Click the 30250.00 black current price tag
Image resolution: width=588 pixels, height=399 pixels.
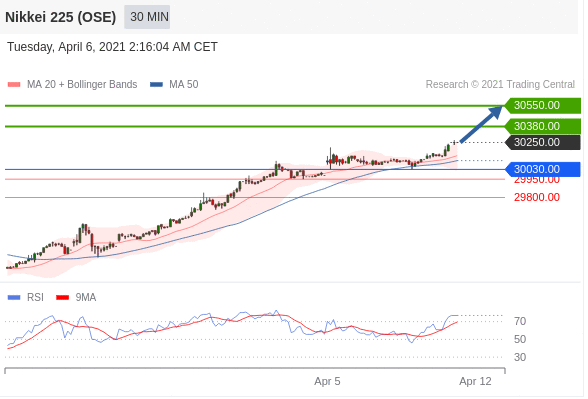542,142
